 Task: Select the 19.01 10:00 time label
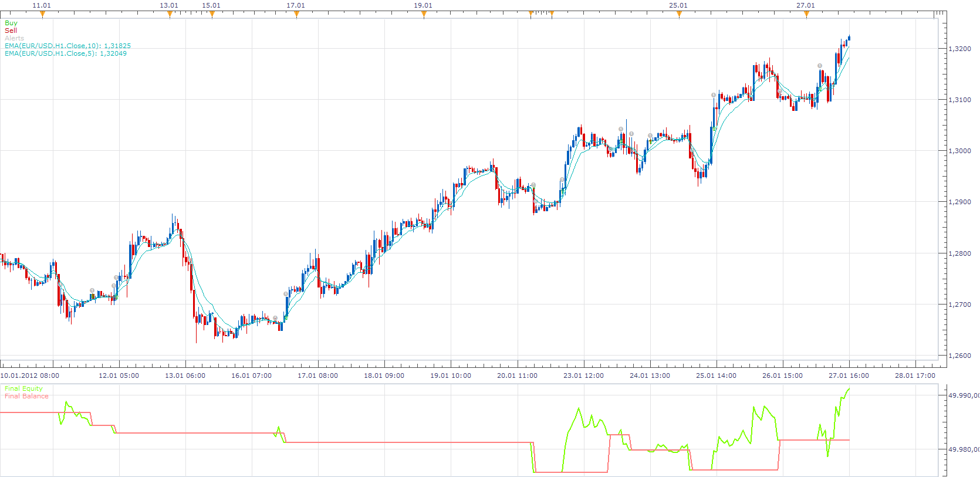(x=451, y=375)
